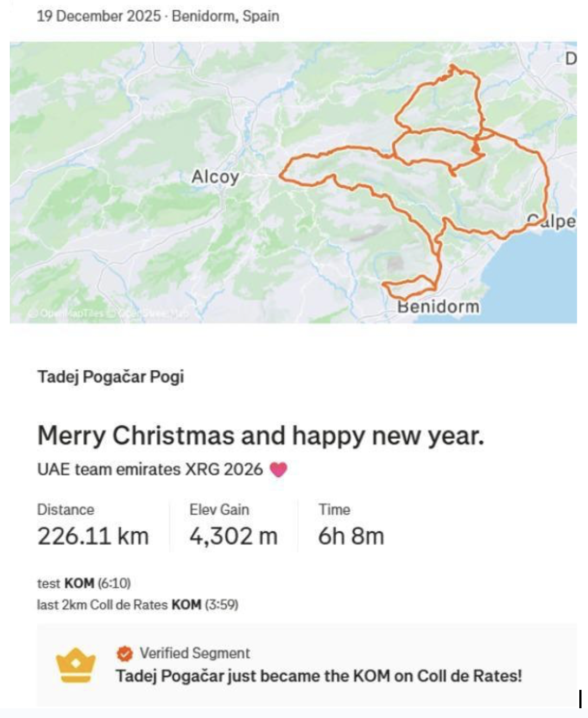Open the test KOM (6:10) segment
The image size is (588, 718).
(84, 583)
